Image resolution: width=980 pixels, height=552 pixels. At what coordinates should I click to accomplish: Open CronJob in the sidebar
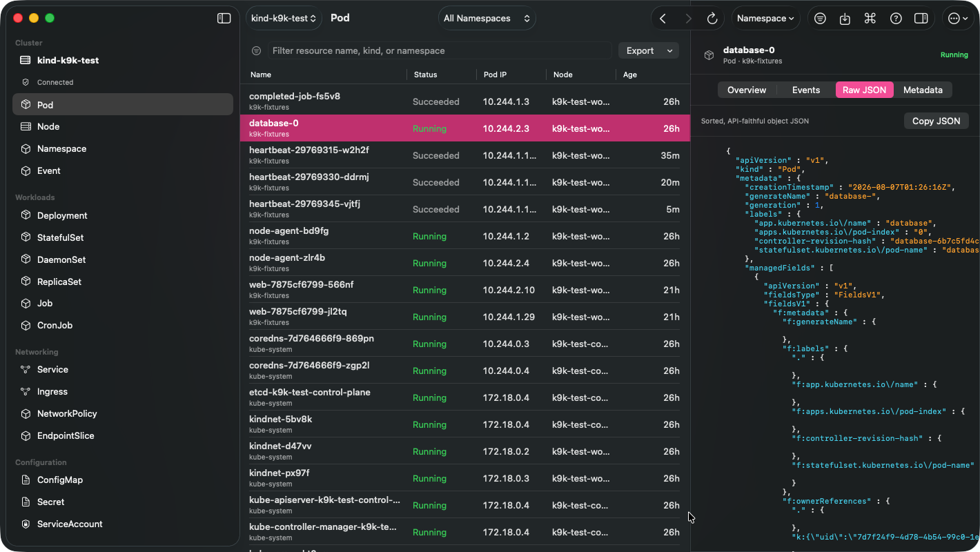point(123,326)
